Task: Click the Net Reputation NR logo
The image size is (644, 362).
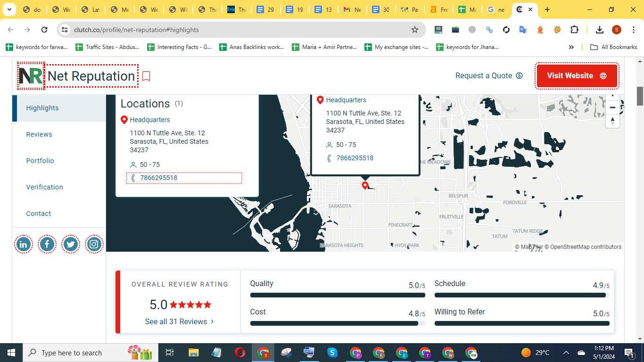Action: (31, 76)
